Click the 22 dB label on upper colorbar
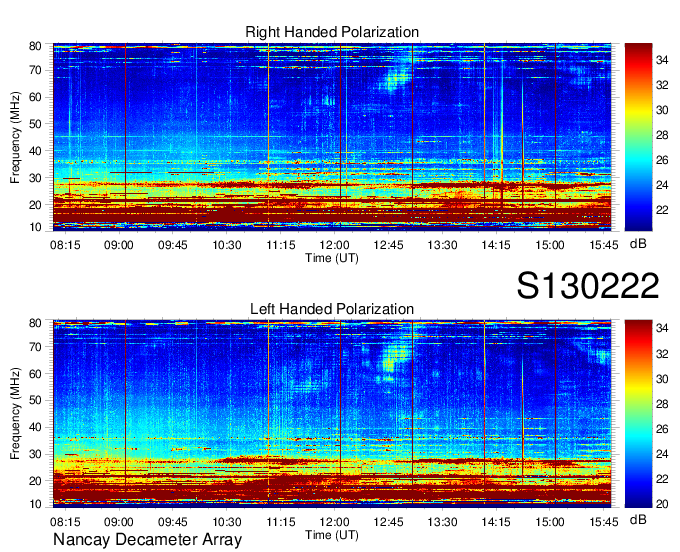 click(x=662, y=210)
